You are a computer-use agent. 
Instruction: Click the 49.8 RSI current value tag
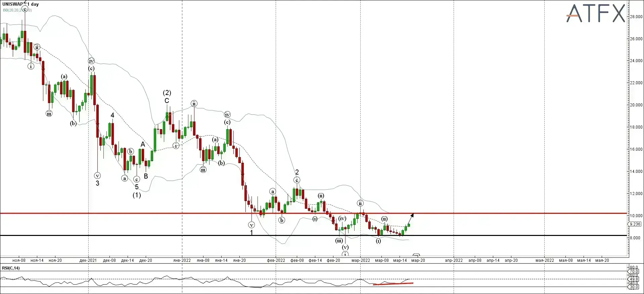pyautogui.click(x=634, y=279)
